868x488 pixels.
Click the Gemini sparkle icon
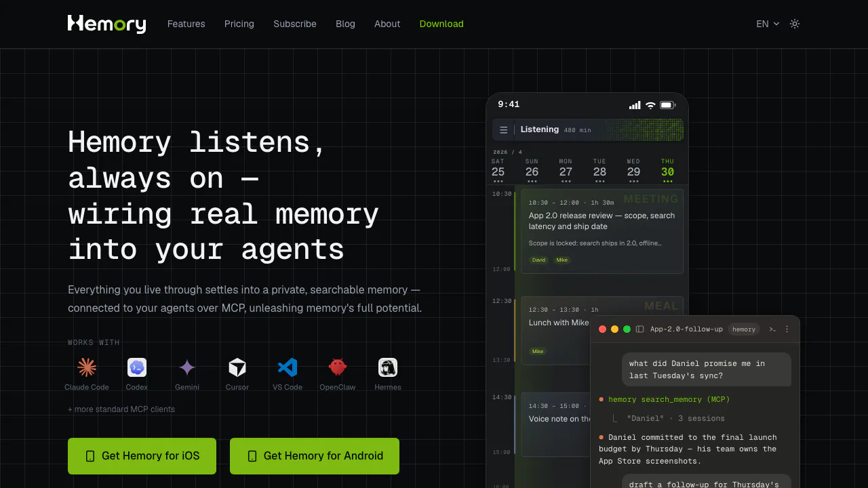[187, 367]
